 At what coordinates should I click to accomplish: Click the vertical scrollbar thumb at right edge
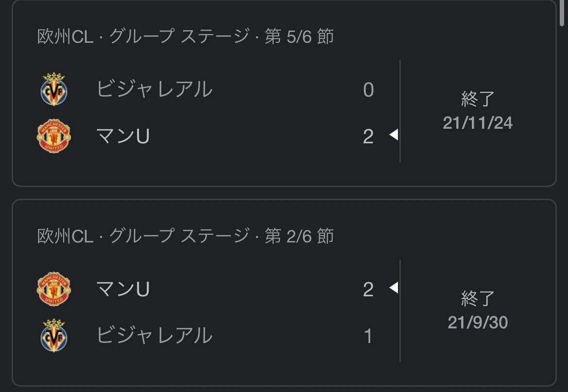(x=562, y=13)
